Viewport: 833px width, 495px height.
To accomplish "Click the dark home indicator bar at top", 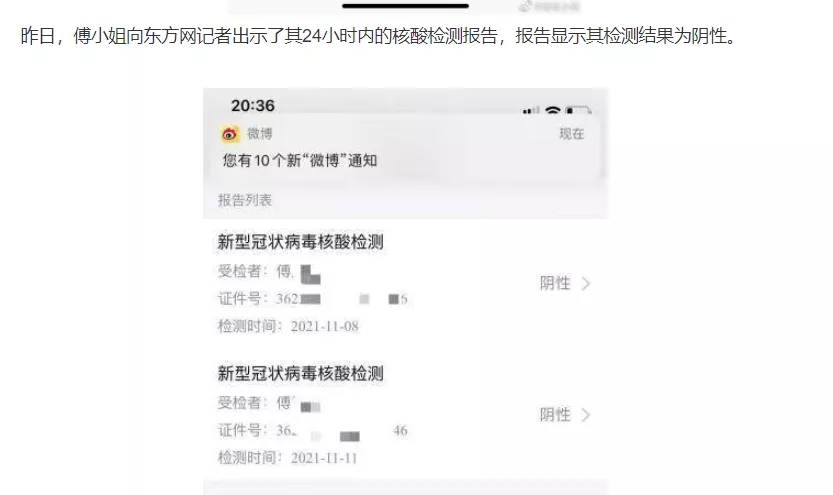I will [x=405, y=6].
